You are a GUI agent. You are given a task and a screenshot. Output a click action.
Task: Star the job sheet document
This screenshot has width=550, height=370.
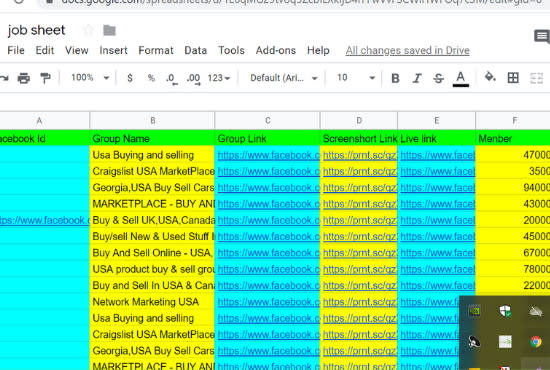click(88, 31)
